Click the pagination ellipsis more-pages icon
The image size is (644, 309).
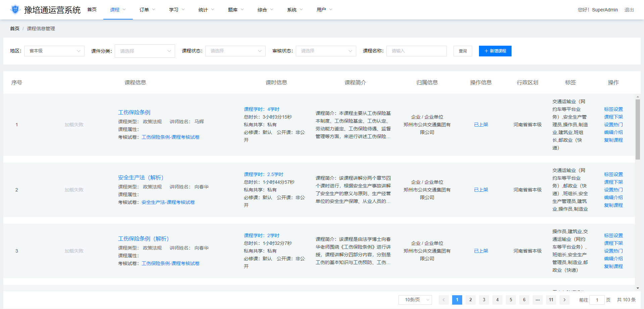[538, 300]
